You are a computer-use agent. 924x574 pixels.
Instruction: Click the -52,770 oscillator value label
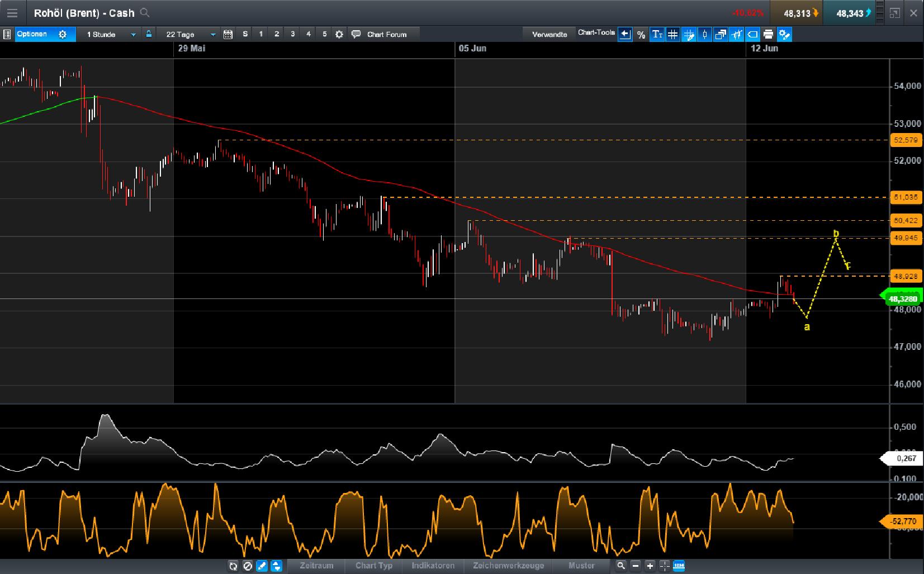(x=901, y=521)
